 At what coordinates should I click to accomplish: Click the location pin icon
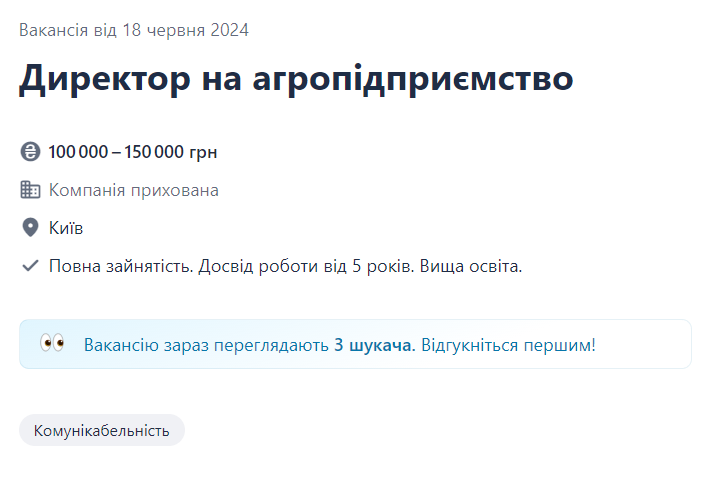[30, 228]
